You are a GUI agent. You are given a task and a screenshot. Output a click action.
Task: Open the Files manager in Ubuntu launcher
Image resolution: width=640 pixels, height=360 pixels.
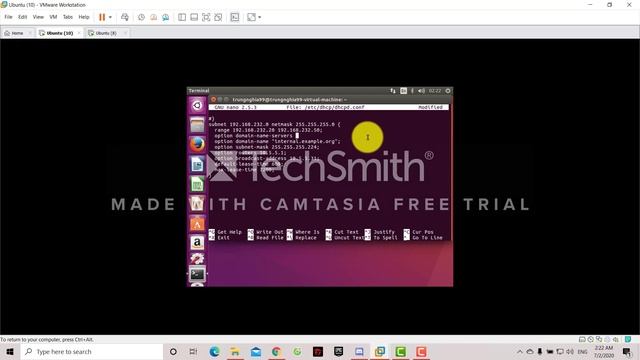point(197,125)
